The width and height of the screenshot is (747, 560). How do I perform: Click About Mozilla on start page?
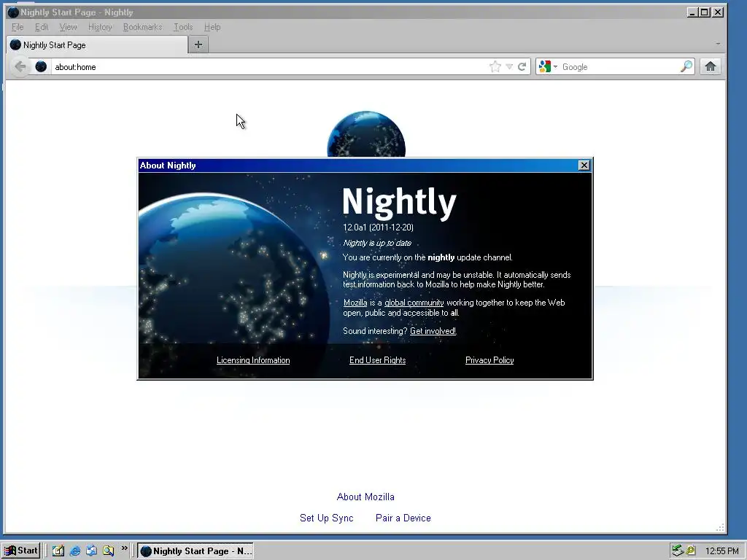[x=365, y=497]
